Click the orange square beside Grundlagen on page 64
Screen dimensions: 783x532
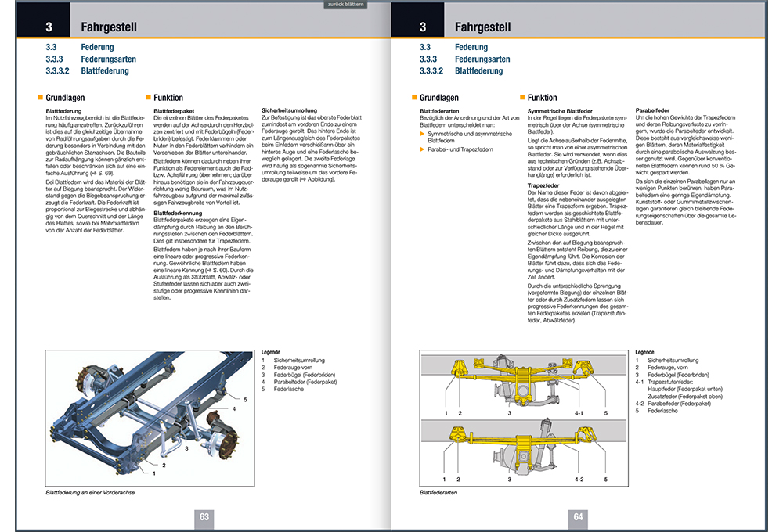(413, 98)
